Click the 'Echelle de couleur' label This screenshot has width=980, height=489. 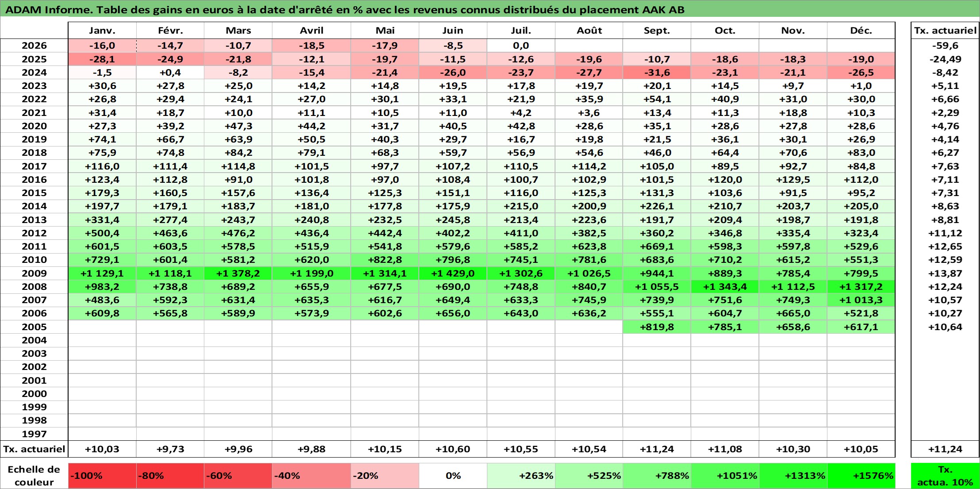pos(34,476)
